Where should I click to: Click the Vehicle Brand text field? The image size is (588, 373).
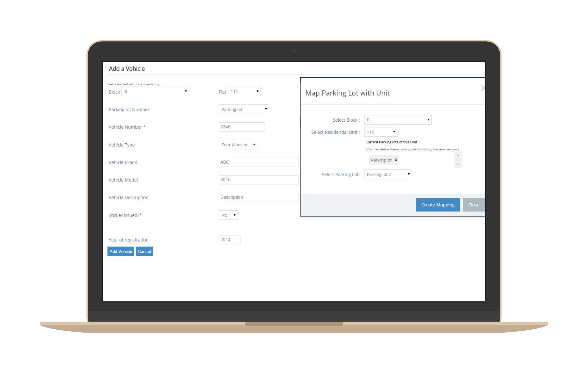coord(258,162)
